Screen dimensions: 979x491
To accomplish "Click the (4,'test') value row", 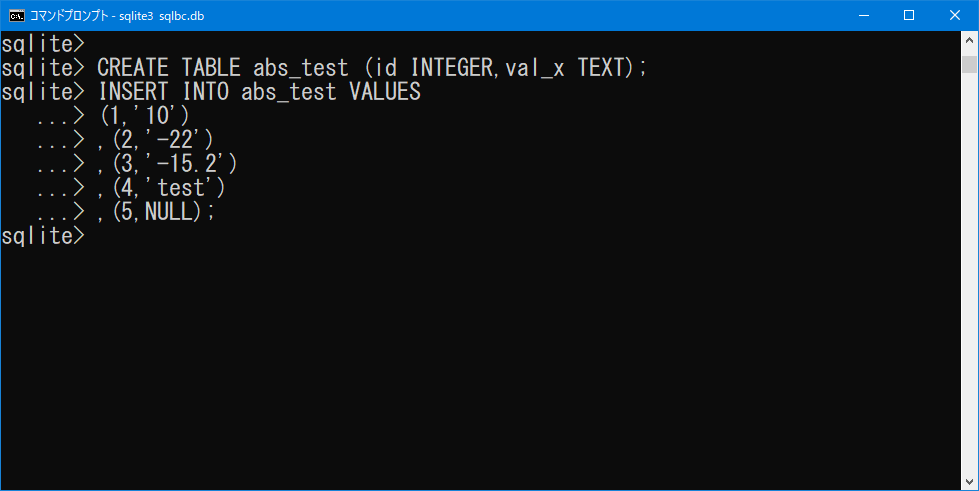I will (162, 187).
